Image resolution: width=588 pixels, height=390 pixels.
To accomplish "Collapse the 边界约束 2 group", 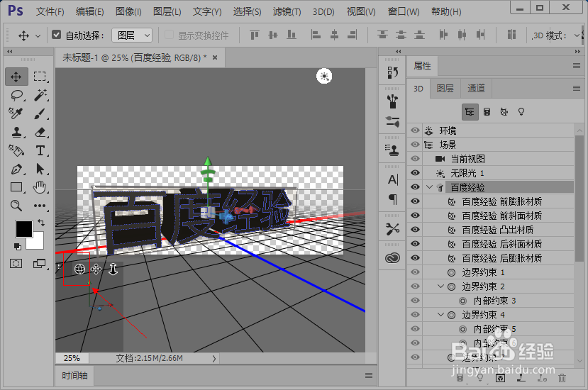I will tap(440, 286).
